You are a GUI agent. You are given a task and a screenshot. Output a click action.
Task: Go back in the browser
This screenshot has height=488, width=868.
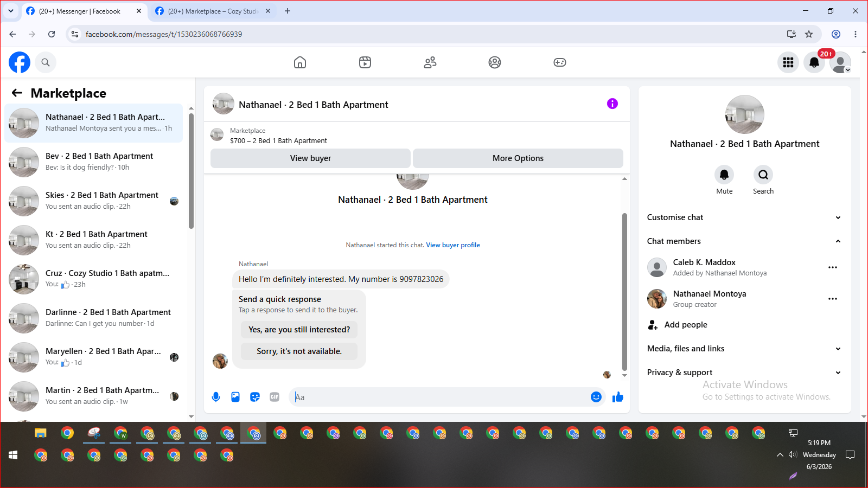[x=12, y=34]
